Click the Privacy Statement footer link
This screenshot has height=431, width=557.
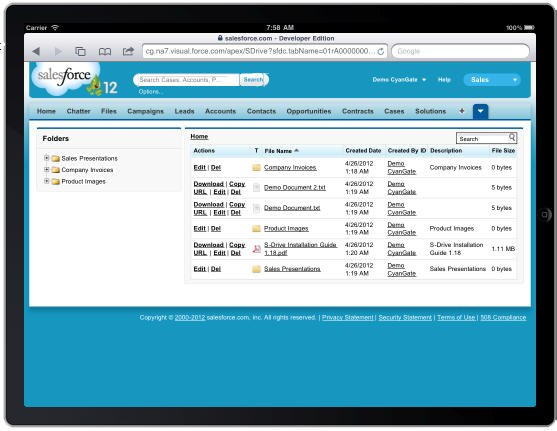click(x=348, y=317)
